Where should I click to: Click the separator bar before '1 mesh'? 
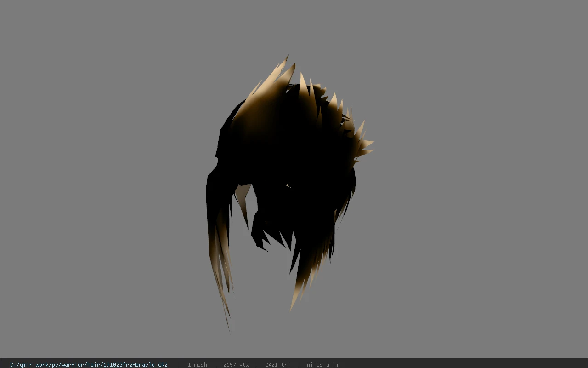(180, 365)
